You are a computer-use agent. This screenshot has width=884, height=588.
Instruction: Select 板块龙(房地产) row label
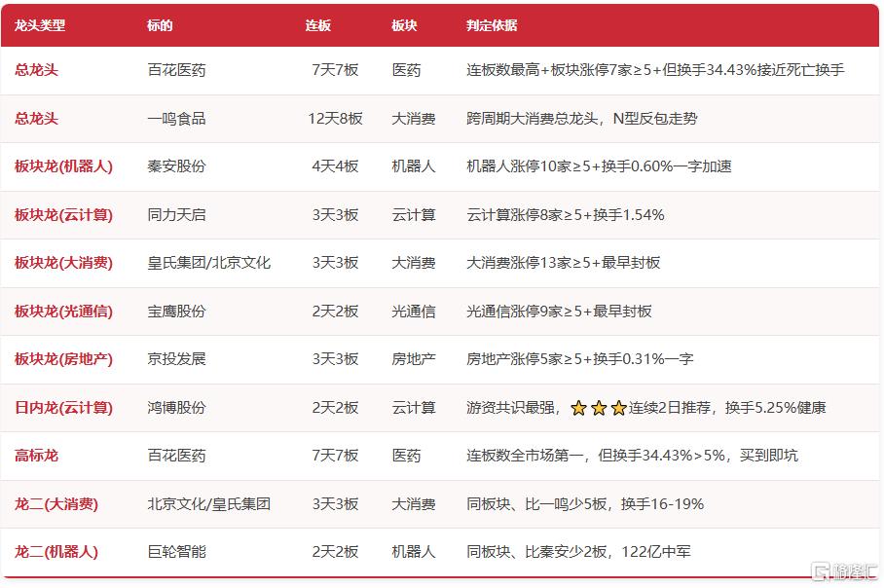coord(63,359)
